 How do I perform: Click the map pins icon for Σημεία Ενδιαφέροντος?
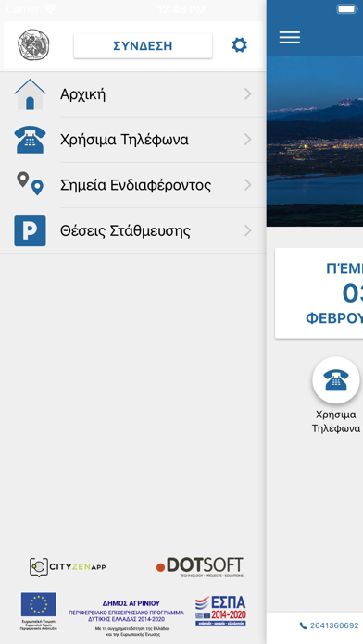point(30,184)
